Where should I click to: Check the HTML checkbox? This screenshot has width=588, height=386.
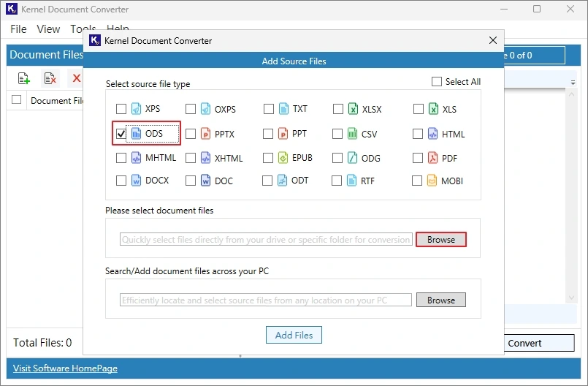click(417, 134)
